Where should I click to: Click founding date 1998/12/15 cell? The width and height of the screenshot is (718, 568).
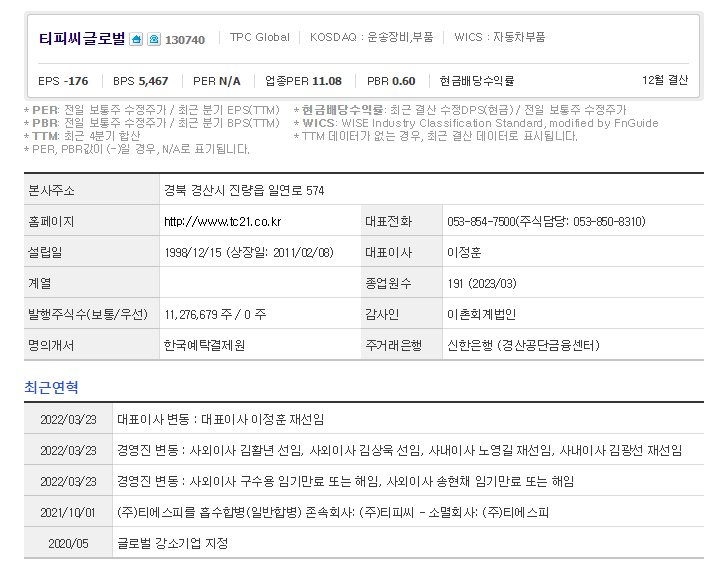260,252
